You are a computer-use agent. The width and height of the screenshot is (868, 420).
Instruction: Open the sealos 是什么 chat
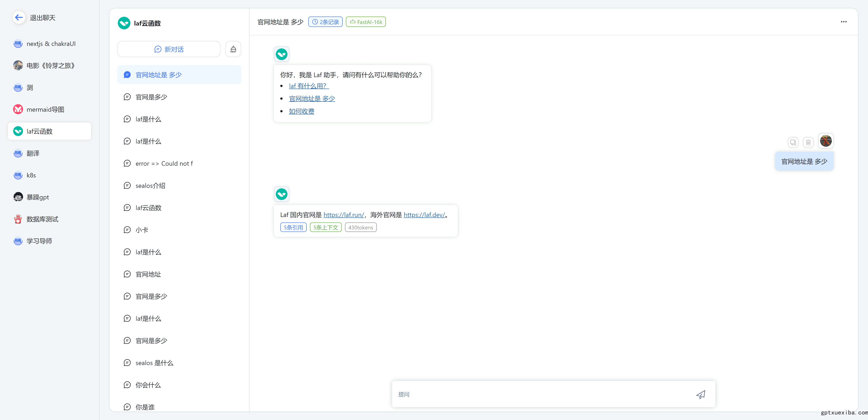179,363
